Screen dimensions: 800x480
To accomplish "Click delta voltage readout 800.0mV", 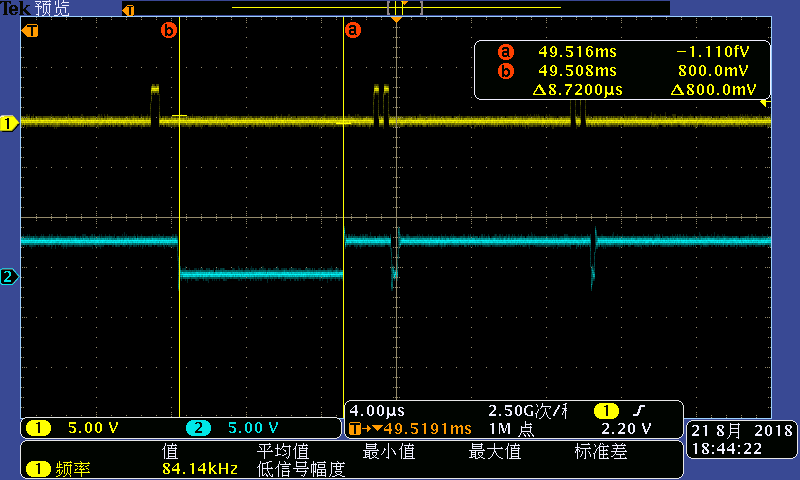I will point(713,90).
